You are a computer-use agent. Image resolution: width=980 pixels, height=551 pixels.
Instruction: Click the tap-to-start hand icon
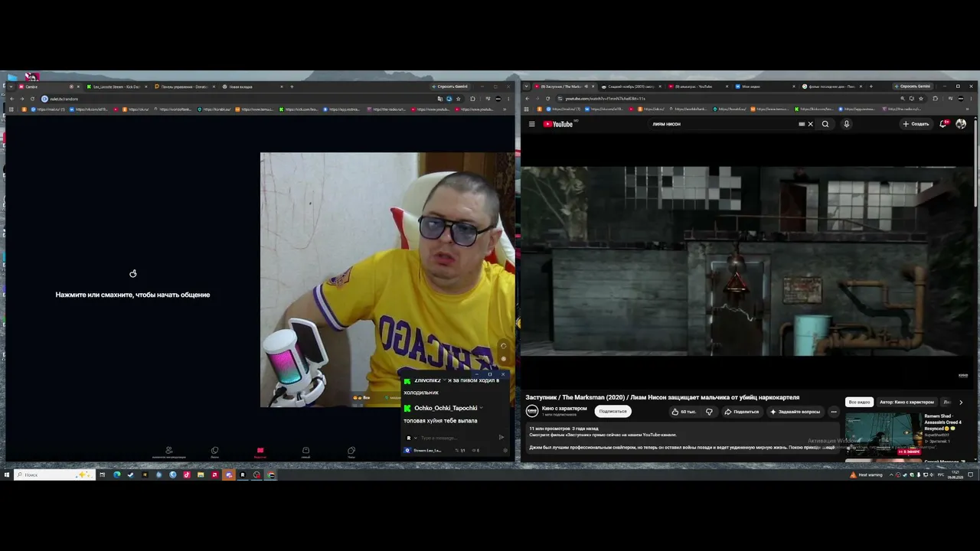133,273
